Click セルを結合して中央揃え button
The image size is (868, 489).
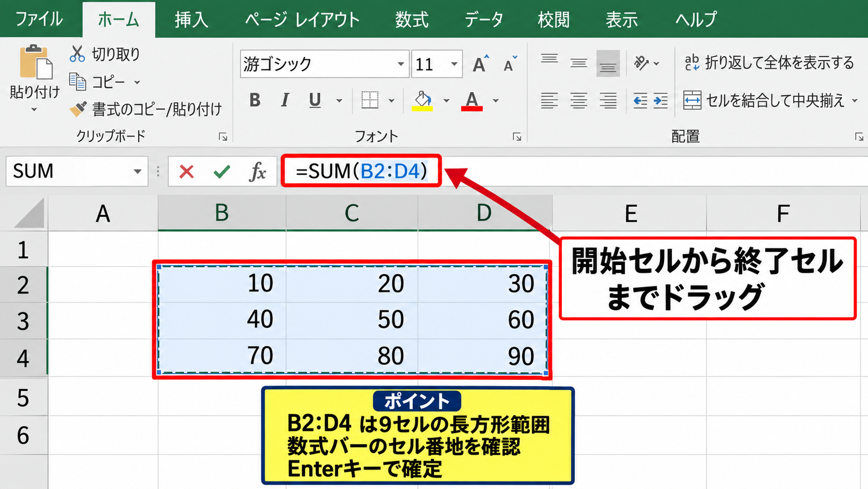click(764, 100)
